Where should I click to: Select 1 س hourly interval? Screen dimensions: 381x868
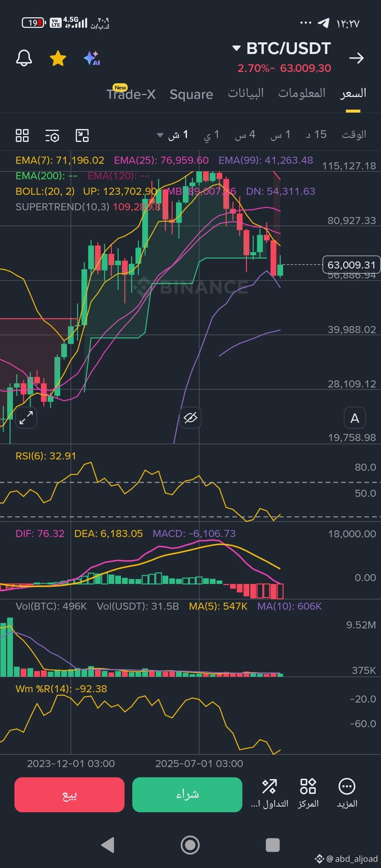[281, 135]
